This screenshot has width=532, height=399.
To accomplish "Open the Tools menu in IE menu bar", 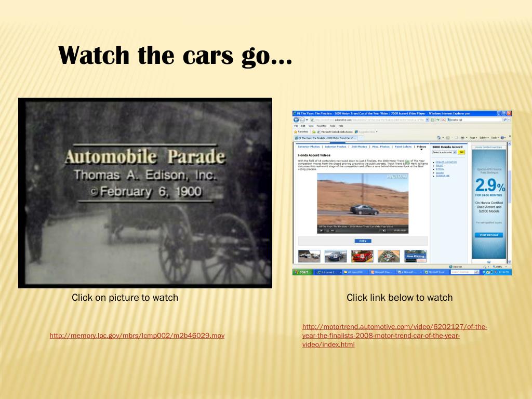I will click(332, 126).
